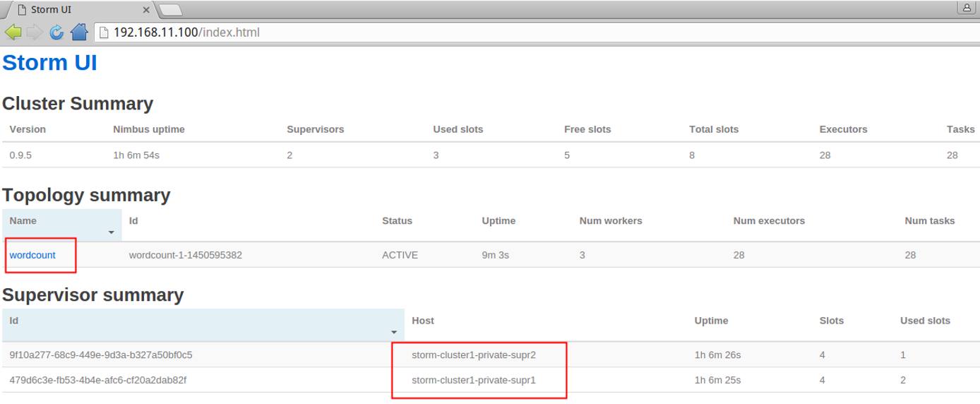
Task: Open the Storm UI title link
Action: click(49, 63)
